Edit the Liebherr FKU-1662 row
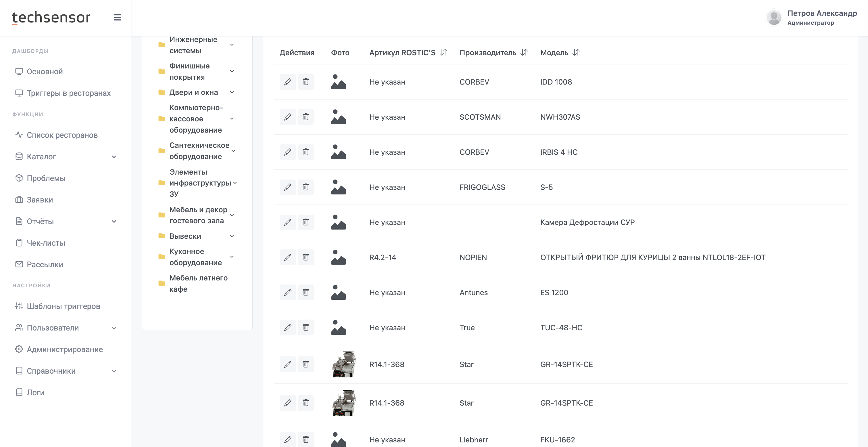This screenshot has height=447, width=868. [x=287, y=439]
